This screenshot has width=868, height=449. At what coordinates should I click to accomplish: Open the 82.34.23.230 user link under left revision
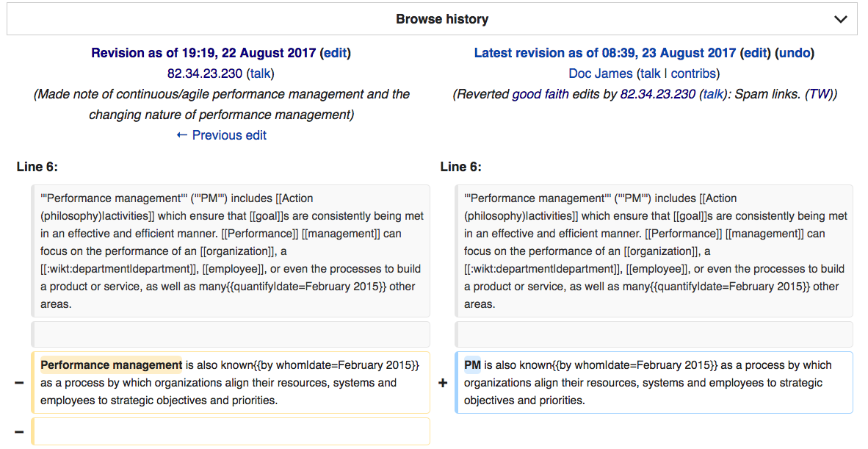pyautogui.click(x=205, y=73)
